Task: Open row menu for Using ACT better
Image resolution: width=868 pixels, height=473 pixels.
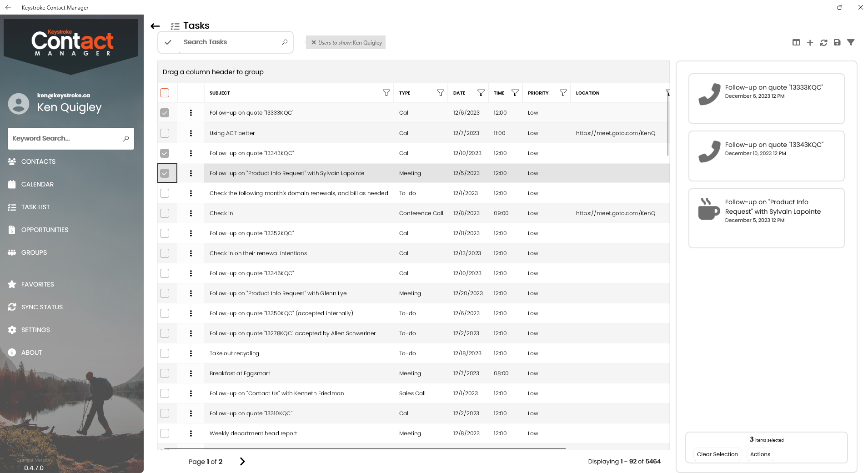Action: (x=191, y=133)
